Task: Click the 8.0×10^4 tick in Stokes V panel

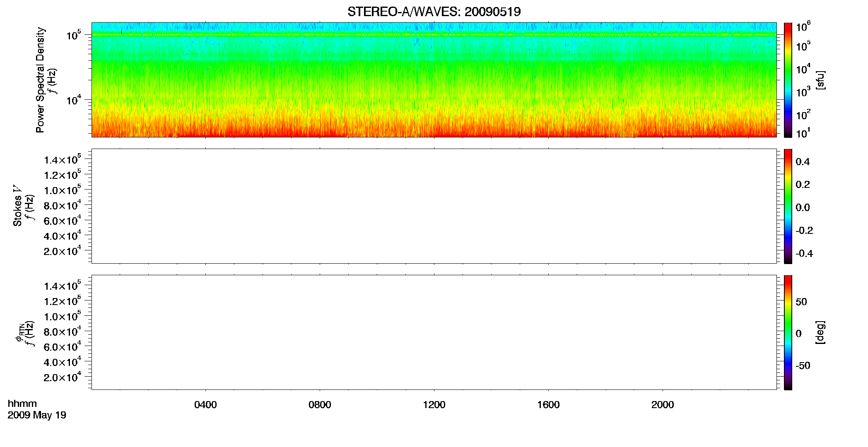Action: [63, 205]
